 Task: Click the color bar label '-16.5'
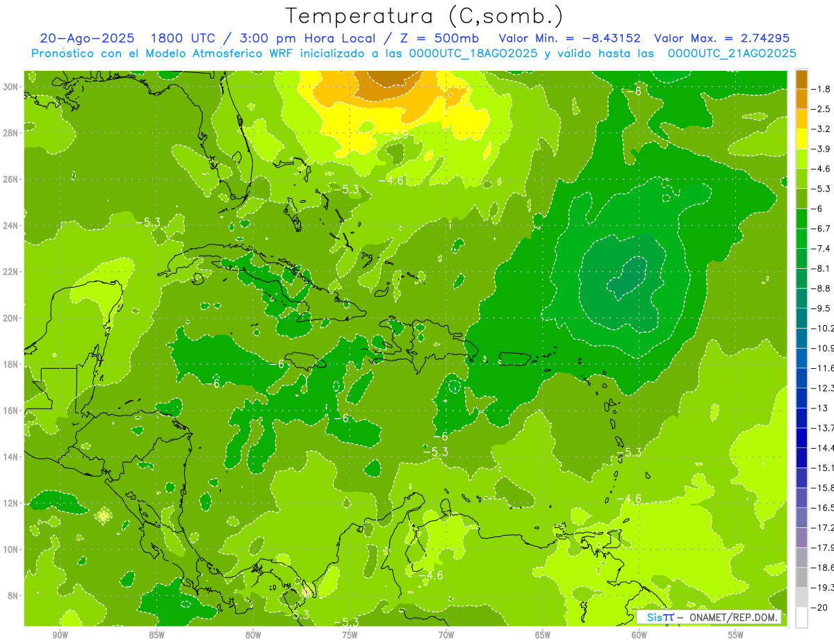[823, 508]
